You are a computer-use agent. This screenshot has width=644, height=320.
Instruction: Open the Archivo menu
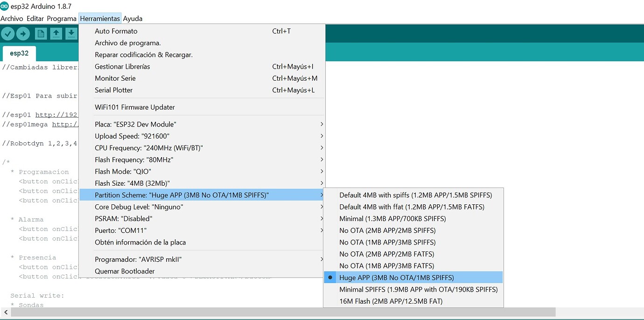click(12, 18)
